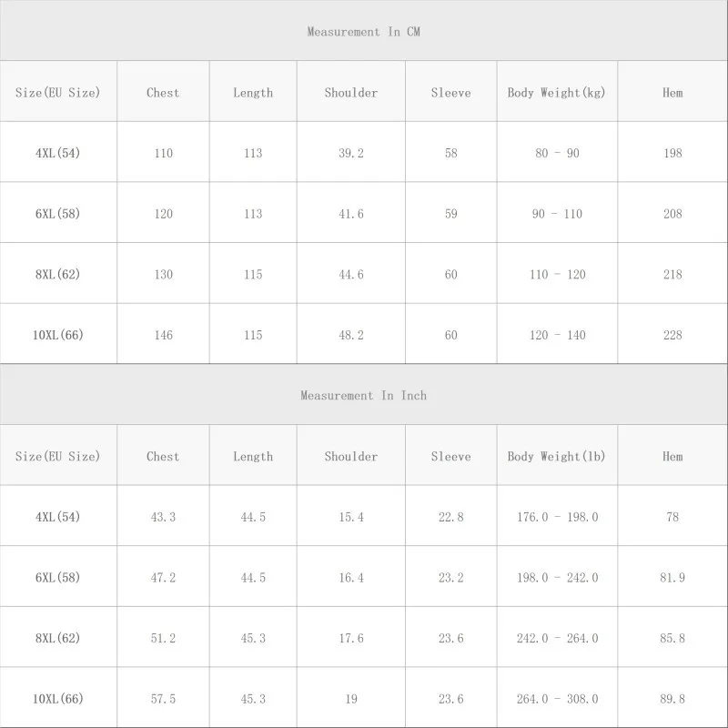728x728 pixels.
Task: Select the "80 - 90" body weight cell
Action: 557,153
